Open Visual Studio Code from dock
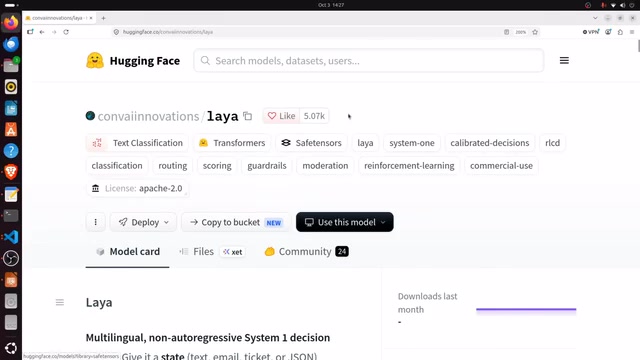Image resolution: width=640 pixels, height=360 pixels. pos(11,237)
